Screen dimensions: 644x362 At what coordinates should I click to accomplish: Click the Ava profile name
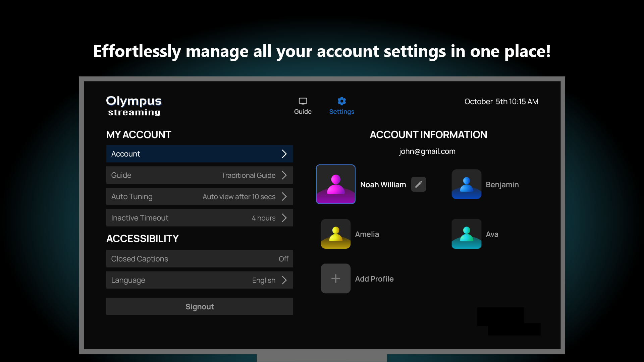(x=492, y=234)
